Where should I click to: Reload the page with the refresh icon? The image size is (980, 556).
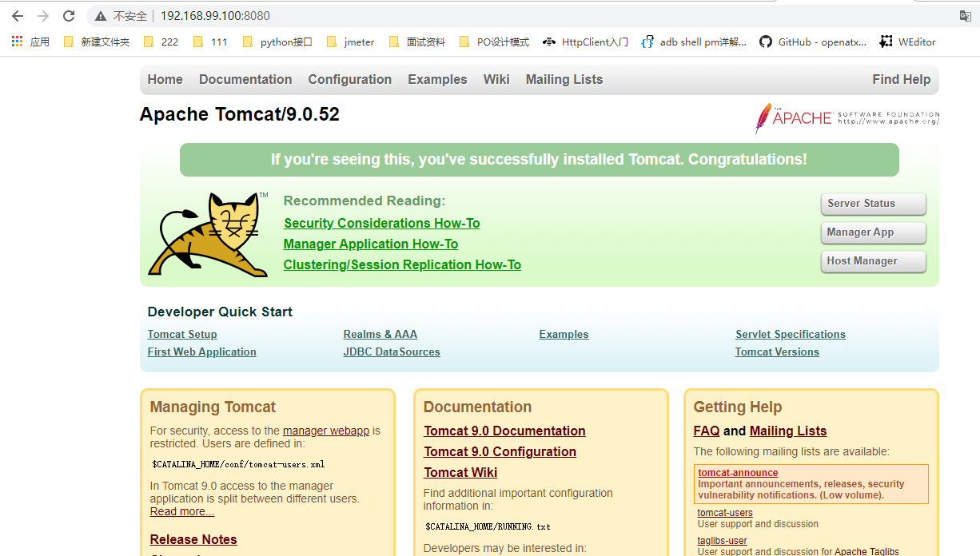pos(69,16)
